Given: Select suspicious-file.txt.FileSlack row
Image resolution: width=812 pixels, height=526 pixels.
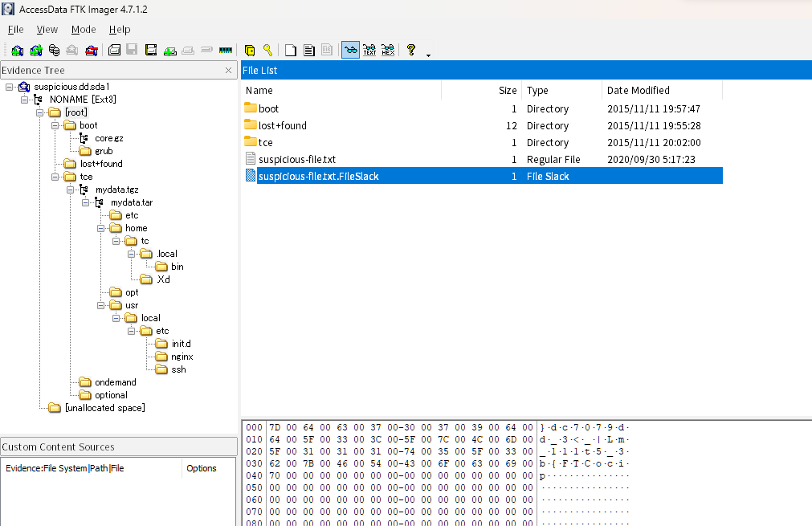Looking at the screenshot, I should [482, 176].
